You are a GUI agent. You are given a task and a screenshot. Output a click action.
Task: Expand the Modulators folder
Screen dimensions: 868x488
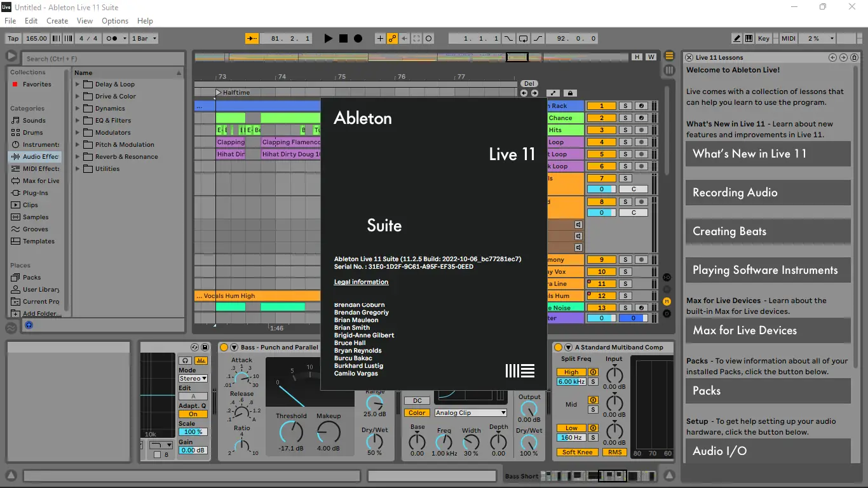[78, 133]
